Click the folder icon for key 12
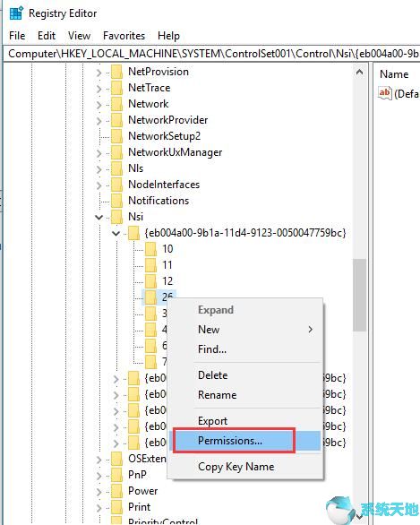This screenshot has height=525, width=420. (x=151, y=281)
